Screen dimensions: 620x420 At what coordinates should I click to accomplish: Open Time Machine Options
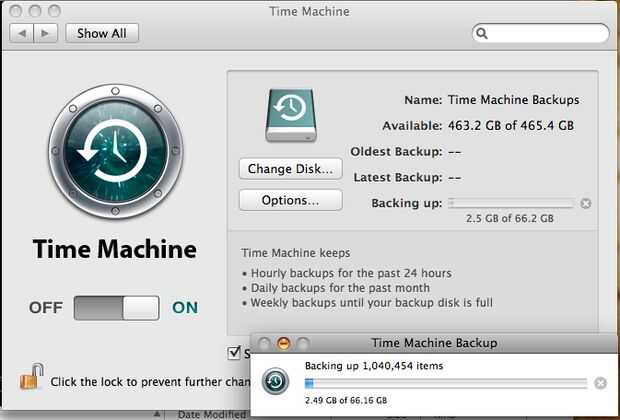coord(291,201)
